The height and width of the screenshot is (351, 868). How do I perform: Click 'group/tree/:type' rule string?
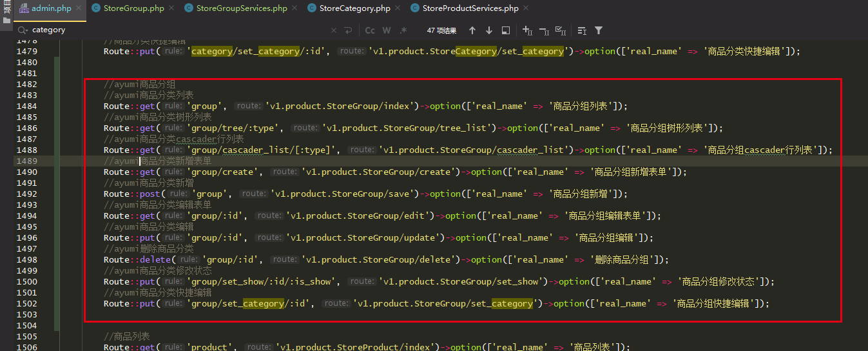pyautogui.click(x=235, y=128)
